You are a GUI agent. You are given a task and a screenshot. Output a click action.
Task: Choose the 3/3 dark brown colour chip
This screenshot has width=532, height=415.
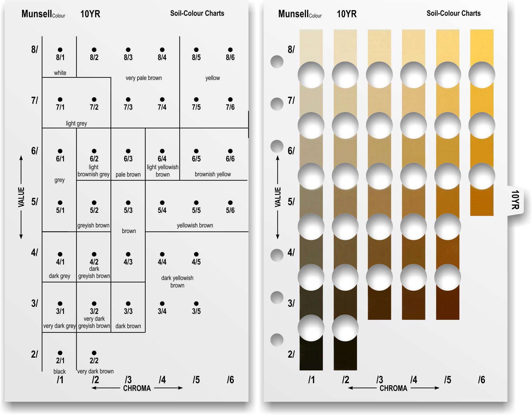(x=379, y=304)
